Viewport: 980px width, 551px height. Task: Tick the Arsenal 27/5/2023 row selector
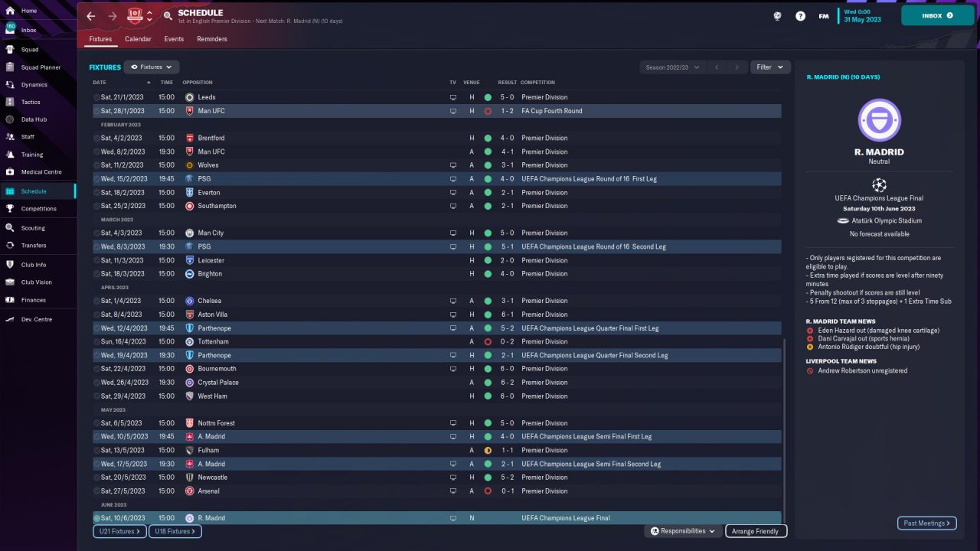[x=97, y=491]
